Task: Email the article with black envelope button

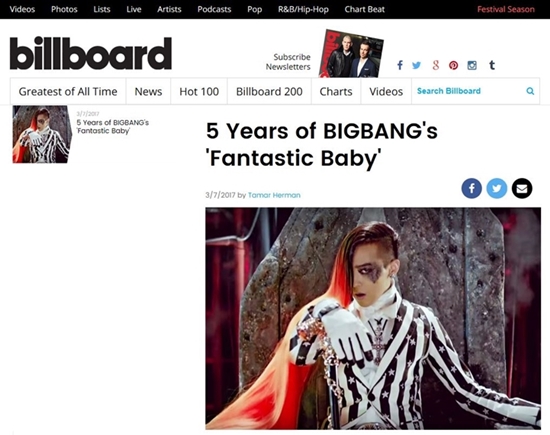Action: (522, 188)
